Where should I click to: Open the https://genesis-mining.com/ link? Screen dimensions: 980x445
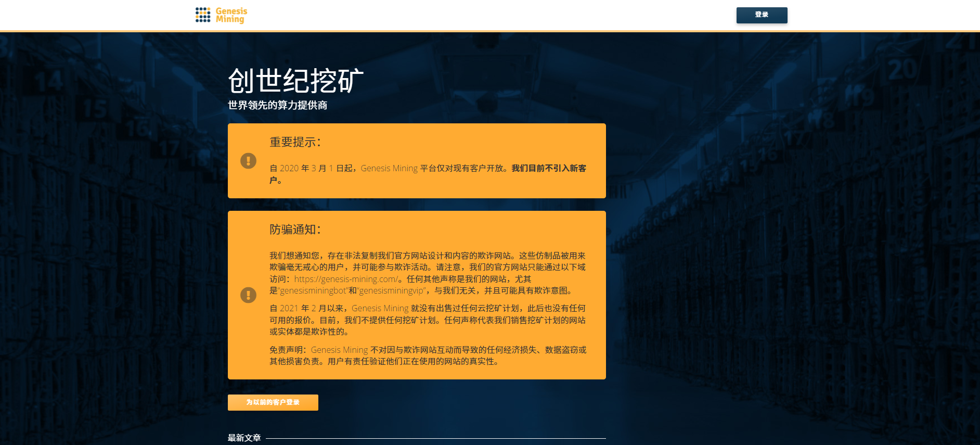[346, 279]
